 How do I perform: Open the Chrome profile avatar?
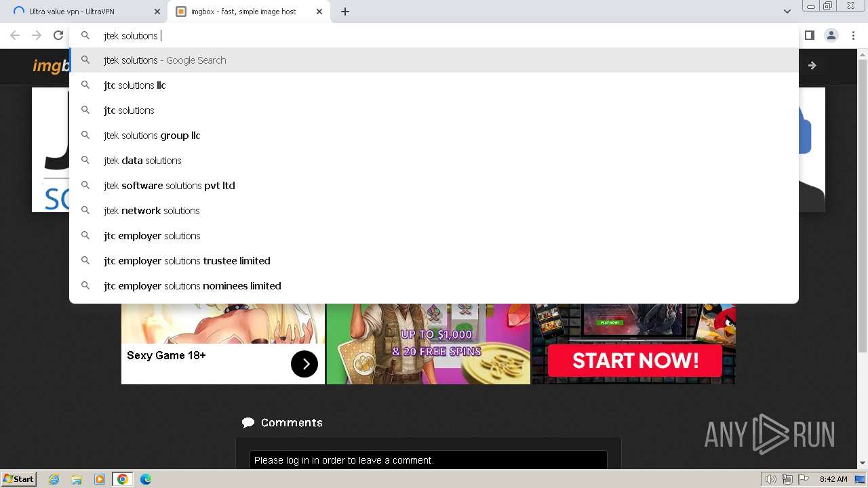(831, 35)
